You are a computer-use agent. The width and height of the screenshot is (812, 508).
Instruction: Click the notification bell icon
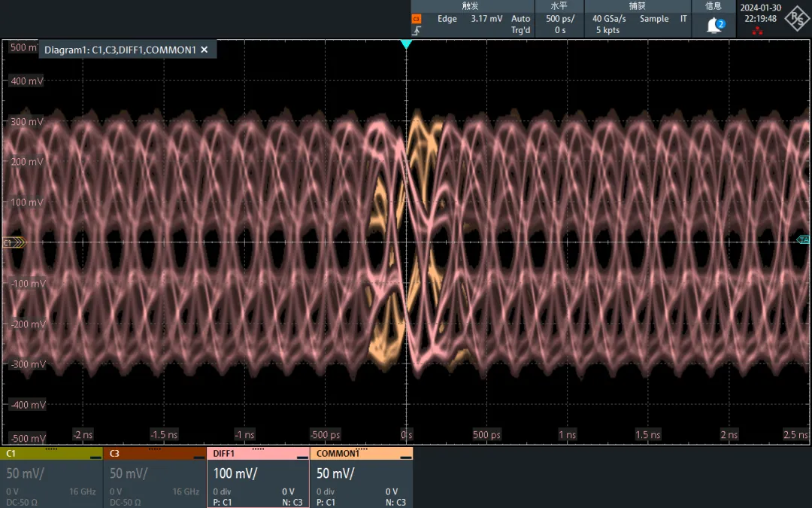click(714, 25)
